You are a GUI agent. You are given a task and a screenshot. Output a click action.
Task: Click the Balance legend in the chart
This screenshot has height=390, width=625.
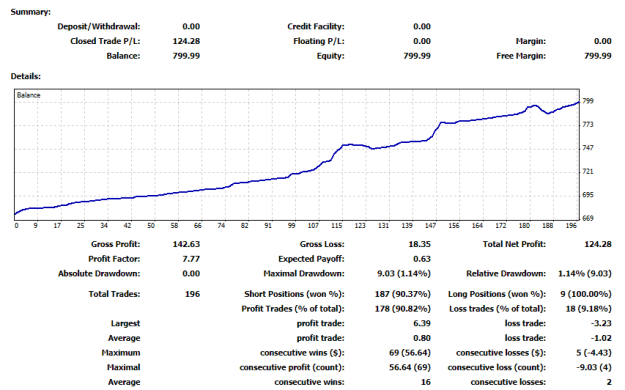pyautogui.click(x=29, y=95)
